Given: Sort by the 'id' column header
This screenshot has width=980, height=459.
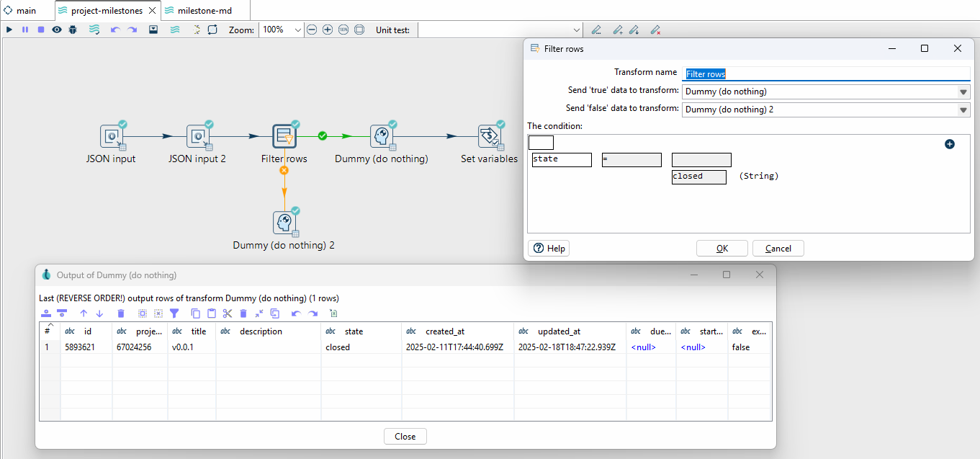Looking at the screenshot, I should click(86, 331).
